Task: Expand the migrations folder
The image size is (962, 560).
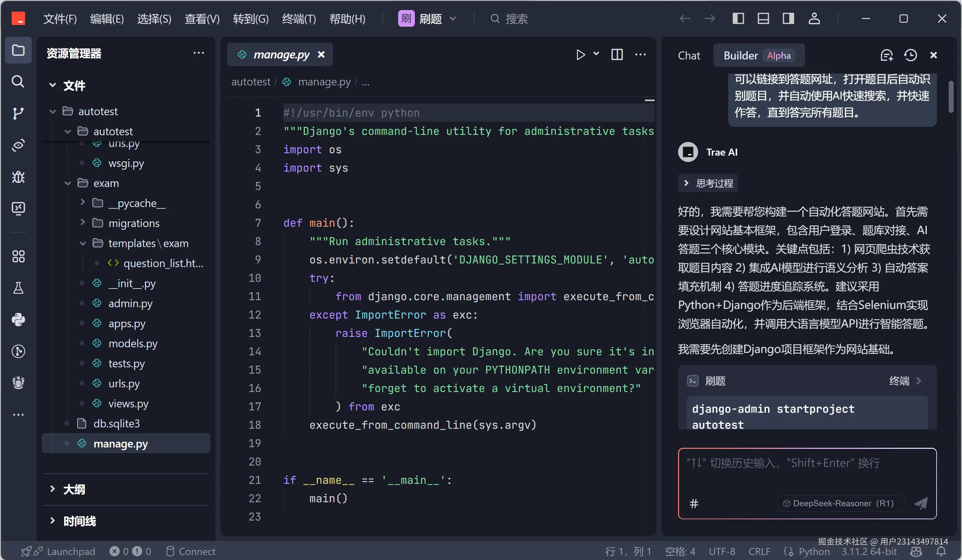Action: 83,222
